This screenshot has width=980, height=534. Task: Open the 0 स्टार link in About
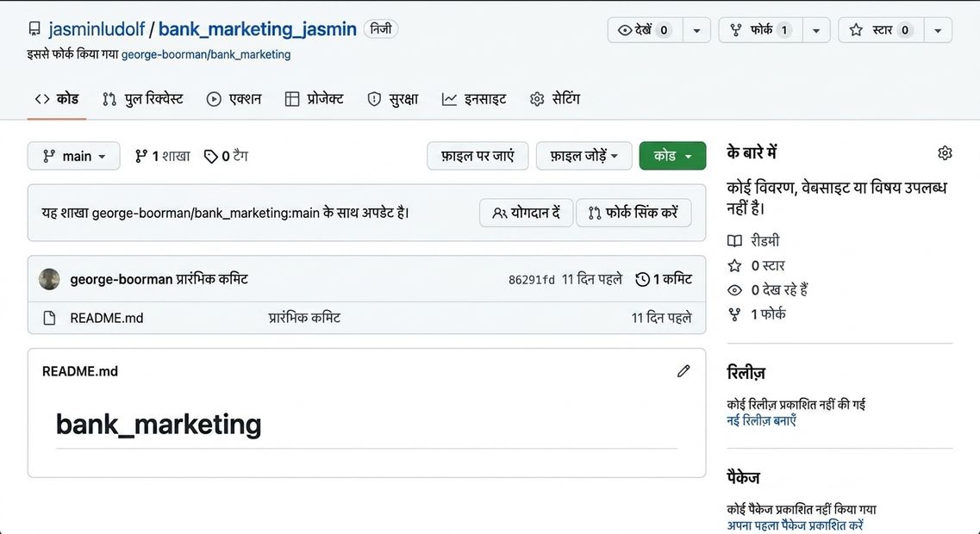click(757, 265)
